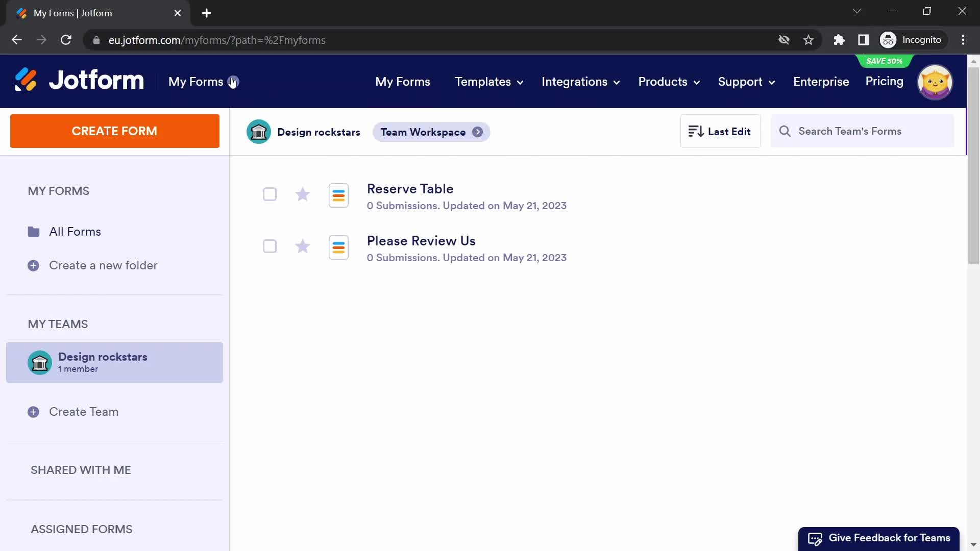
Task: Click Create a new folder
Action: pos(103,265)
